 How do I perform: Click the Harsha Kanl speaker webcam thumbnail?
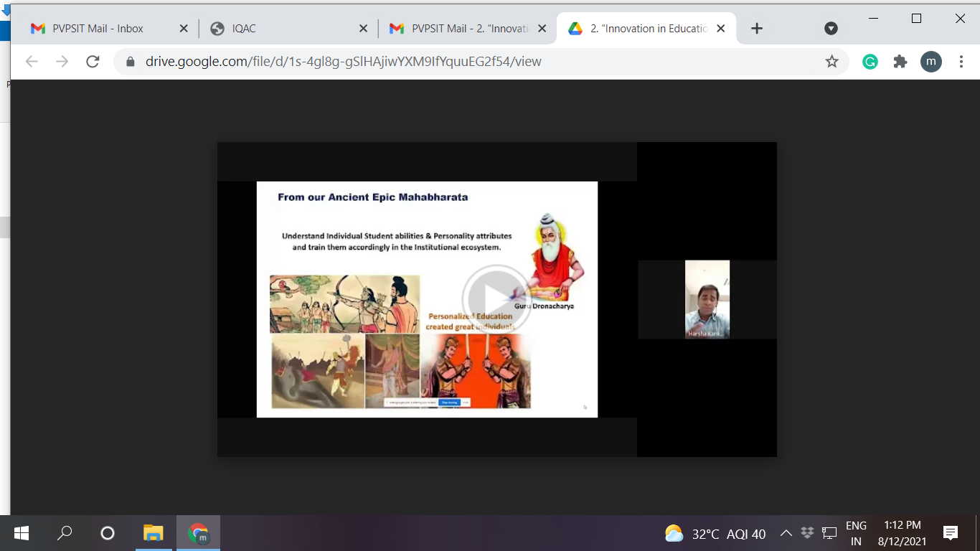(707, 299)
